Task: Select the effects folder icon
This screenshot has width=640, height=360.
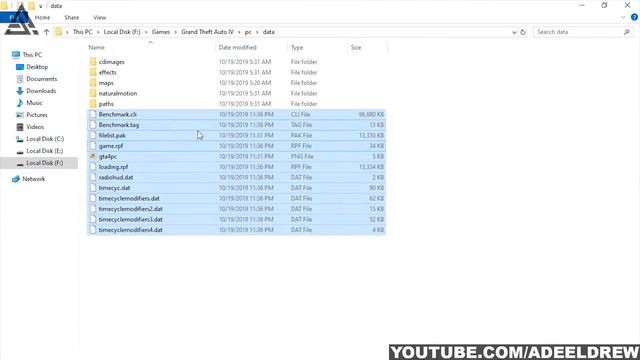Action: click(x=93, y=72)
